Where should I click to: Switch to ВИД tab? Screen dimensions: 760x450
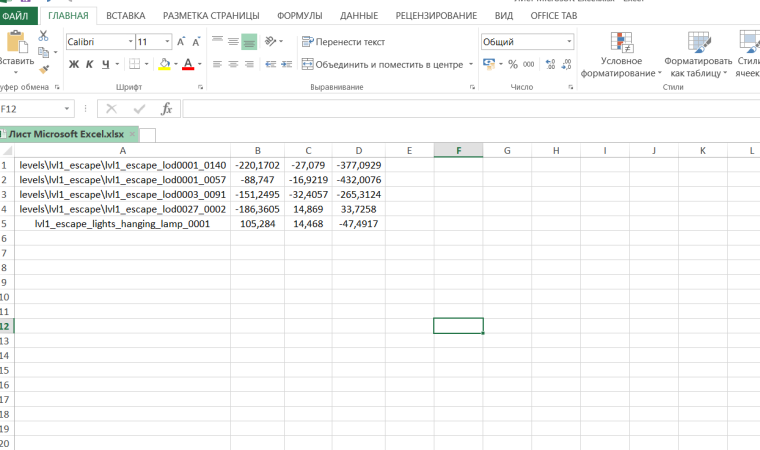(504, 16)
